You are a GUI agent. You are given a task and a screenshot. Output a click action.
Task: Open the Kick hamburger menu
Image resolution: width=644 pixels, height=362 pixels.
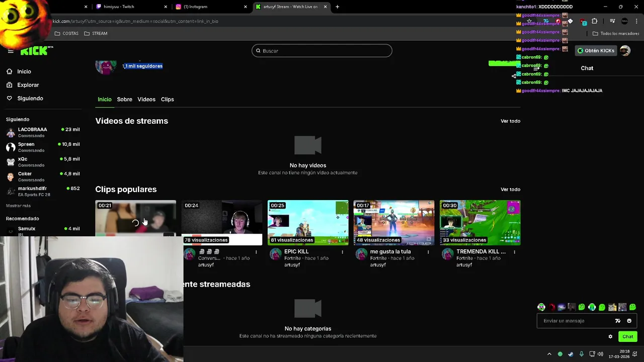coord(11,51)
